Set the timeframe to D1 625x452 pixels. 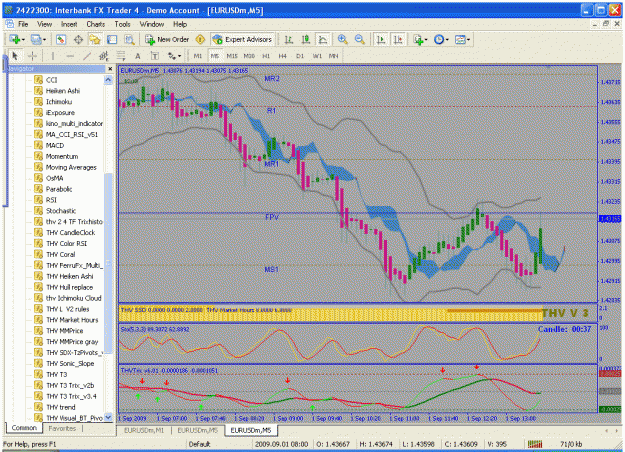(300, 56)
